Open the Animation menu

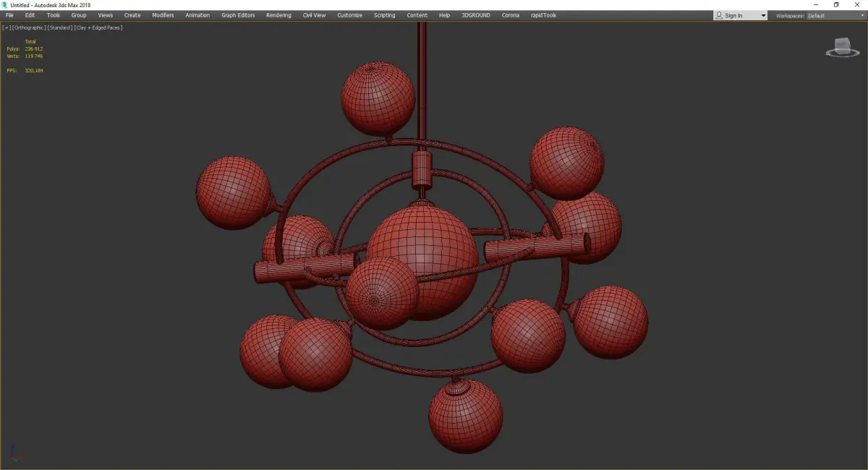(x=197, y=15)
